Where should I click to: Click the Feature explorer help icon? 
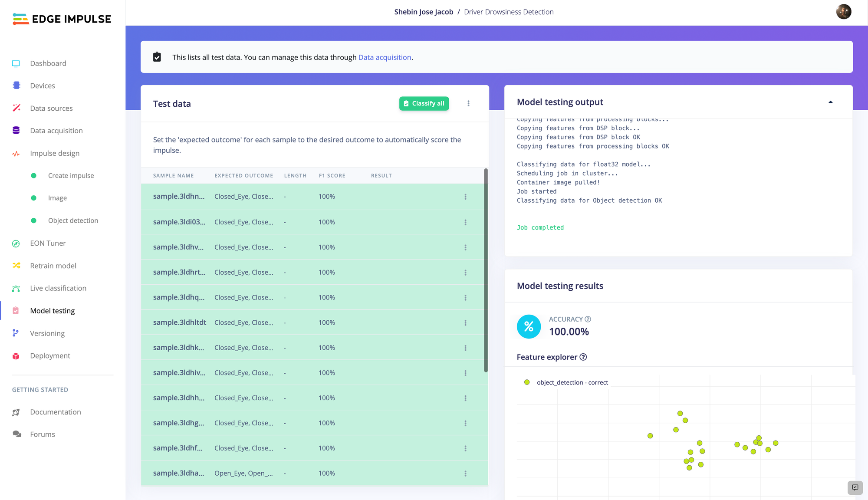(583, 357)
